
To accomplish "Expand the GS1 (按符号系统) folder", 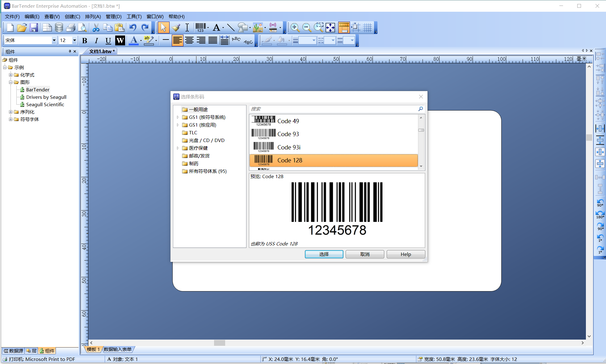I will click(178, 117).
